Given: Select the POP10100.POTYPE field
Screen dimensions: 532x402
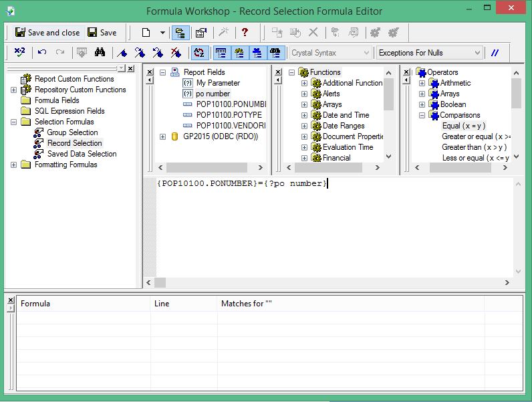Looking at the screenshot, I should pyautogui.click(x=229, y=115).
